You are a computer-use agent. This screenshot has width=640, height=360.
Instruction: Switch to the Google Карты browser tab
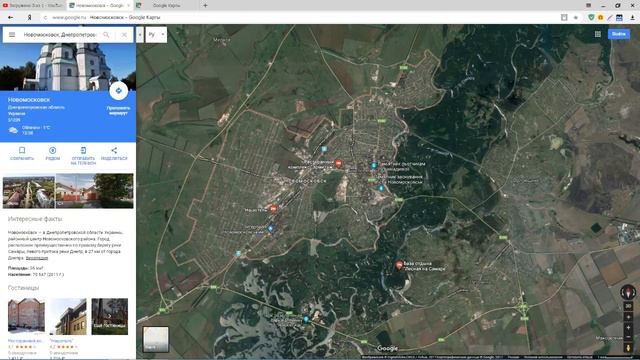[x=166, y=5]
